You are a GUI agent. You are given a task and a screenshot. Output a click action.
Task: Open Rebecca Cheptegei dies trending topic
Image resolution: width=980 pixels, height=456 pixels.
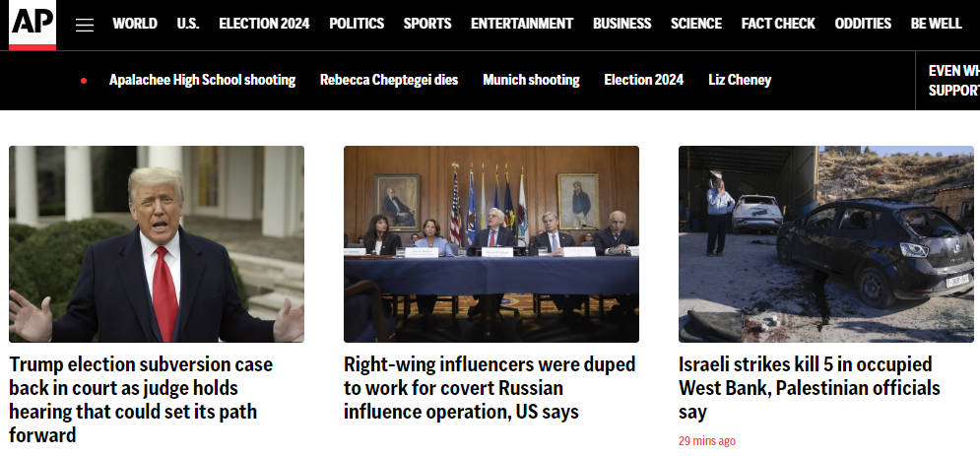tap(389, 80)
